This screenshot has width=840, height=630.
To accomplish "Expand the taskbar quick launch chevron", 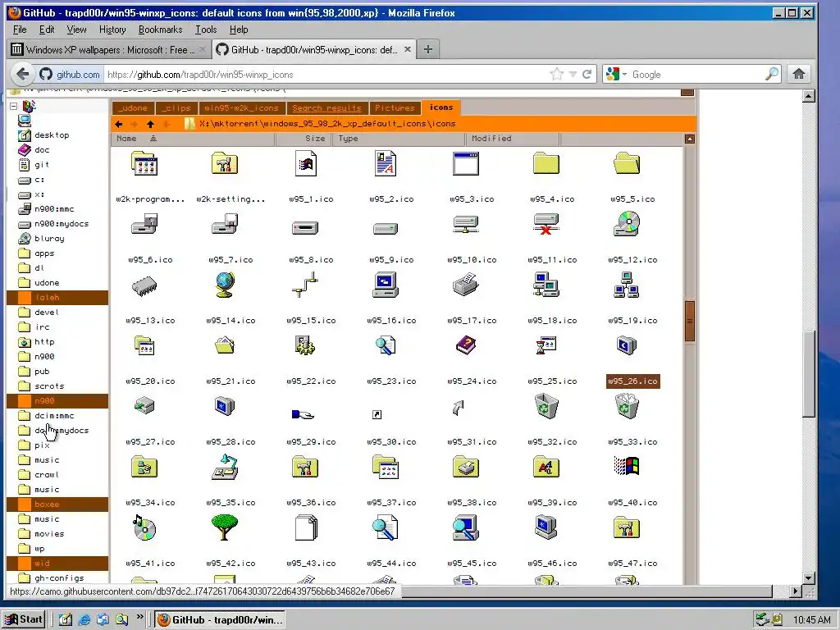I will click(x=139, y=617).
